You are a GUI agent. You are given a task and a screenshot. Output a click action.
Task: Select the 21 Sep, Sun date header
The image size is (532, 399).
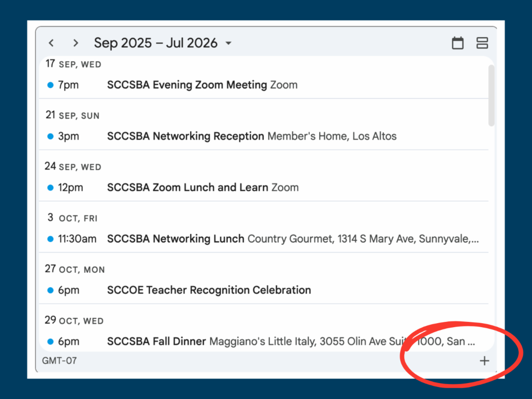tap(72, 116)
